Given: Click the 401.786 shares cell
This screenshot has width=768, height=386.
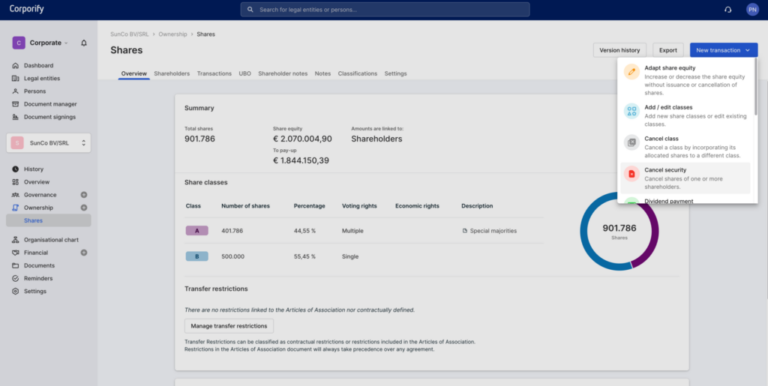Looking at the screenshot, I should coord(232,231).
